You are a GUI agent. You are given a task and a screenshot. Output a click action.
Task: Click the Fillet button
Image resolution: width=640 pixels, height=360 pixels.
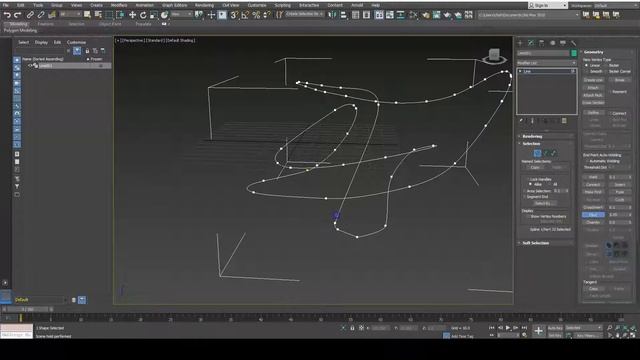[593, 215]
